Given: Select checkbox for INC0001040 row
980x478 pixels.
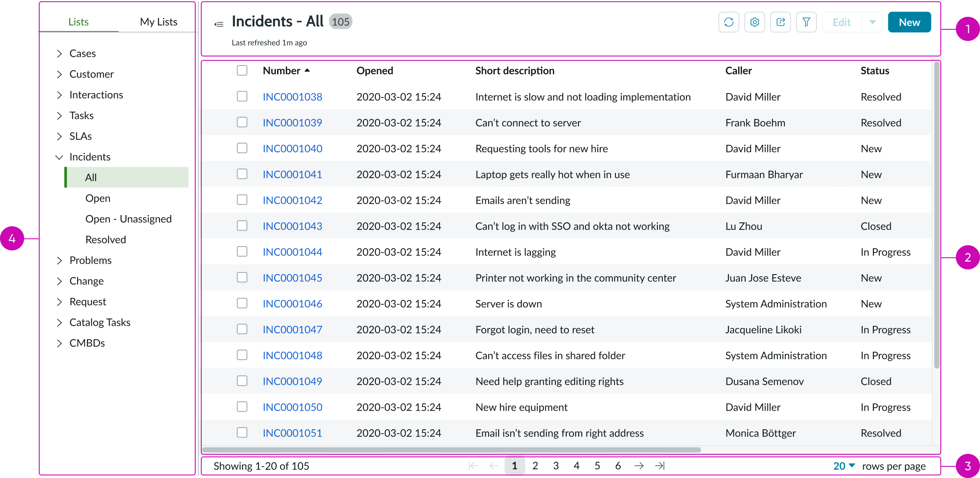Looking at the screenshot, I should click(x=242, y=148).
